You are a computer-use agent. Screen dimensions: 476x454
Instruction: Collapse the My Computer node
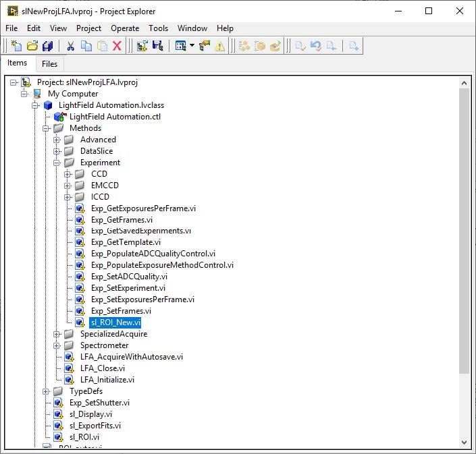(24, 94)
